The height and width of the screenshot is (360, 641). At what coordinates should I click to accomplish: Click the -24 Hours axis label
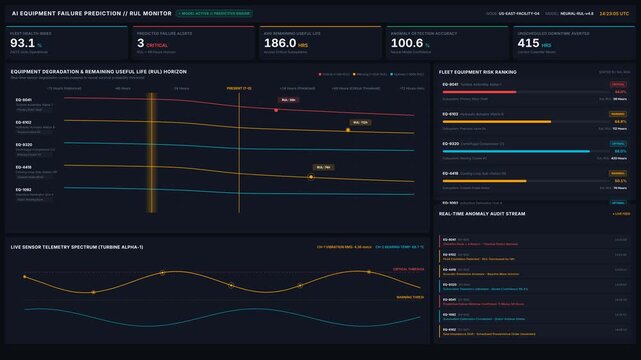[181, 88]
